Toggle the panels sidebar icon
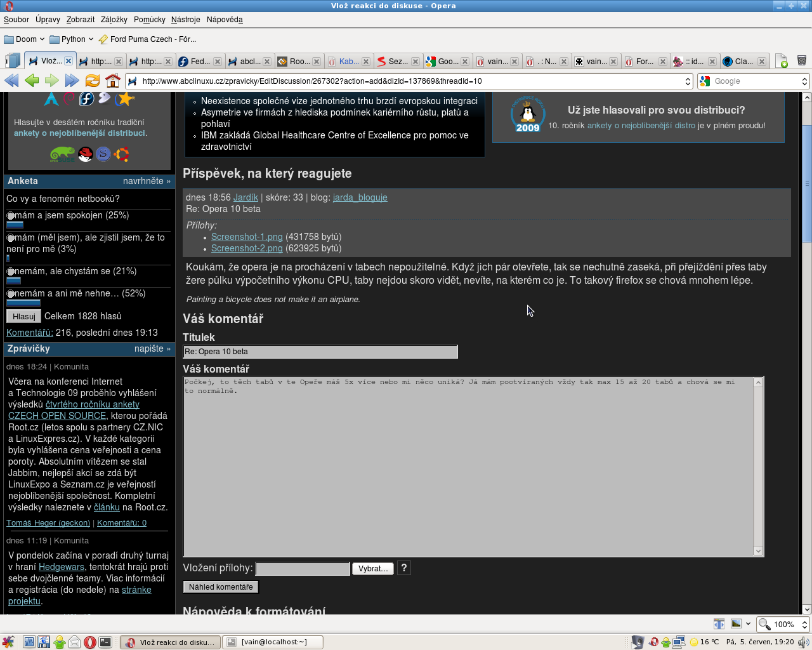The height and width of the screenshot is (650, 812). [x=12, y=61]
